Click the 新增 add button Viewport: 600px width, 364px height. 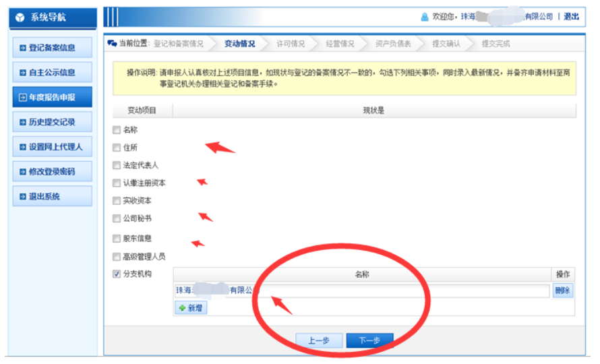click(x=191, y=307)
